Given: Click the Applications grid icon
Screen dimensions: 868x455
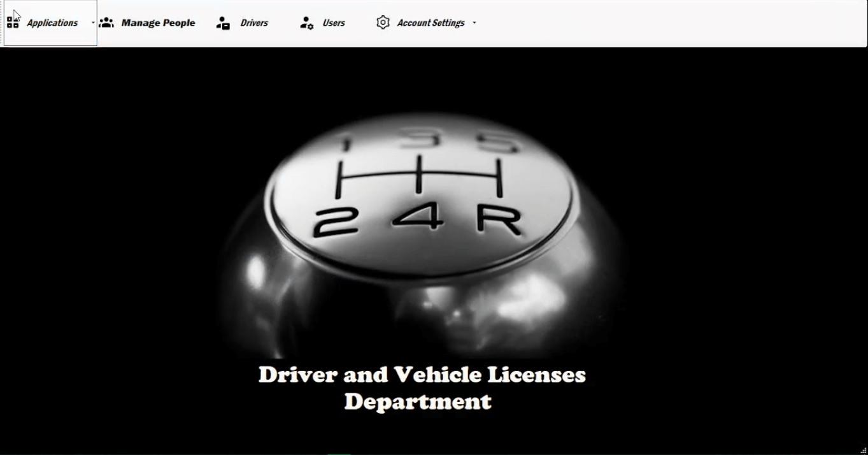Looking at the screenshot, I should [x=13, y=23].
